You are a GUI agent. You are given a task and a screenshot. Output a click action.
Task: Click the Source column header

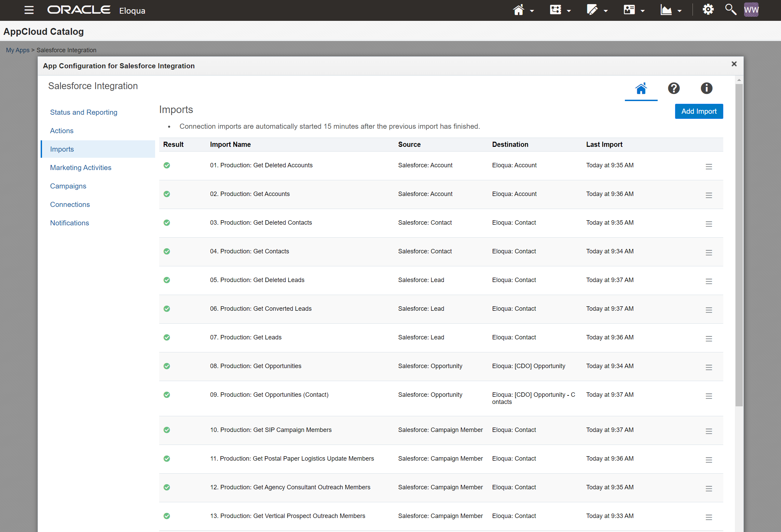409,144
